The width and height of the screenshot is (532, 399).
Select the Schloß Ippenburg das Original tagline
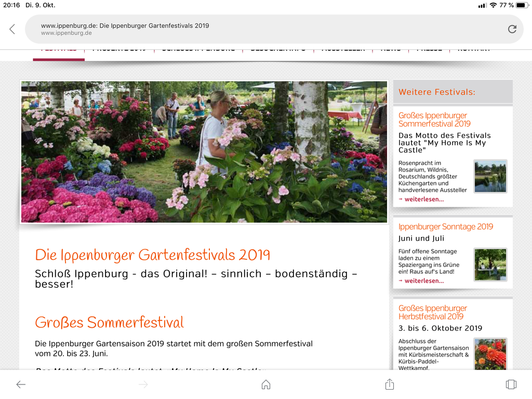196,278
